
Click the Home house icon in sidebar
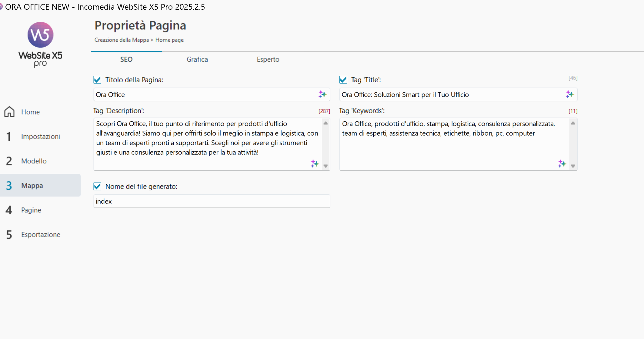[x=9, y=112]
